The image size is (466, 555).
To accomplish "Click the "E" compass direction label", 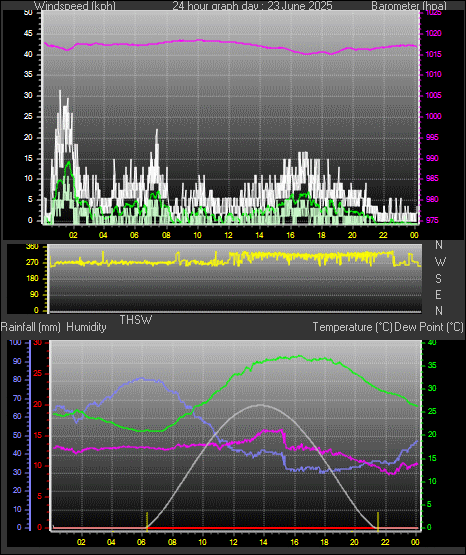I will point(438,294).
